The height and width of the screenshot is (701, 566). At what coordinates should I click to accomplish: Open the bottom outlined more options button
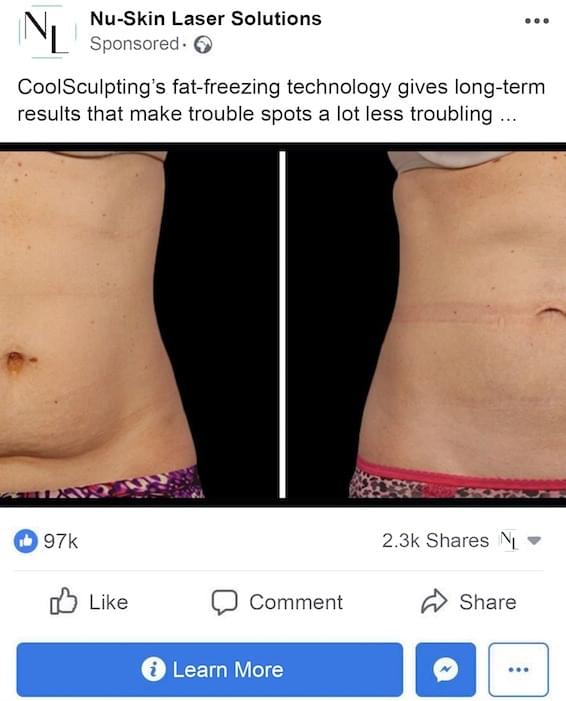point(519,669)
